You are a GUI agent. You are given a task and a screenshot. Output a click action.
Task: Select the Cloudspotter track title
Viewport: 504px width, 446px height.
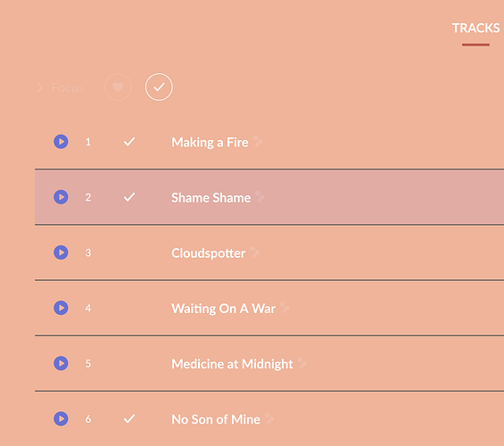click(208, 253)
